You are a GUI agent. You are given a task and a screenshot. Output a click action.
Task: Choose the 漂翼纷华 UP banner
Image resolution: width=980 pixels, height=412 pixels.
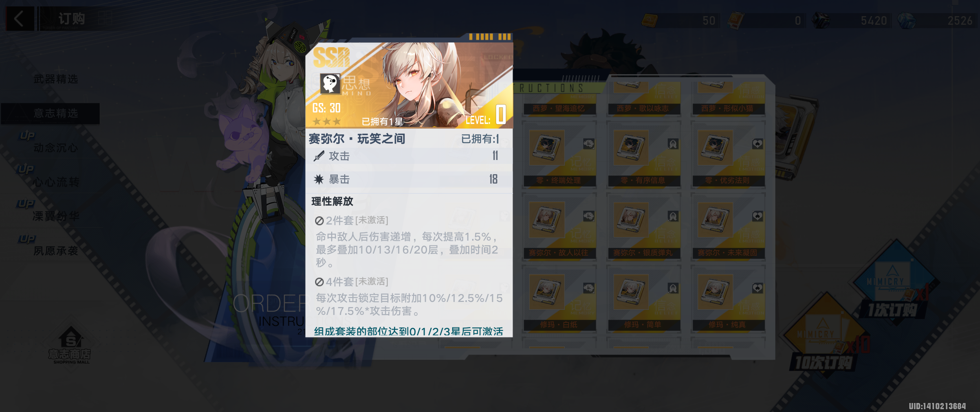click(55, 216)
